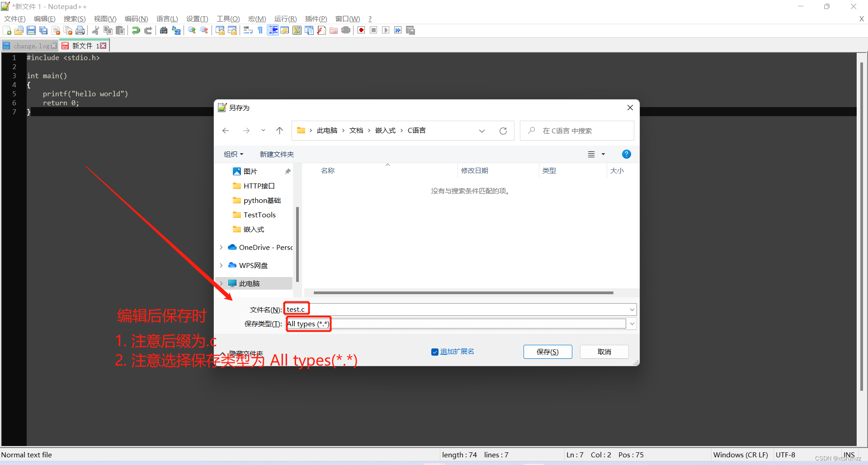Open recent locations dropdown arrow

(x=263, y=130)
